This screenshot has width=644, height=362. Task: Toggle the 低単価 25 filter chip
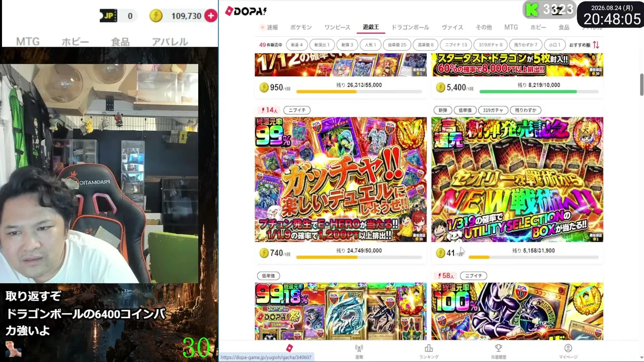pos(396,45)
